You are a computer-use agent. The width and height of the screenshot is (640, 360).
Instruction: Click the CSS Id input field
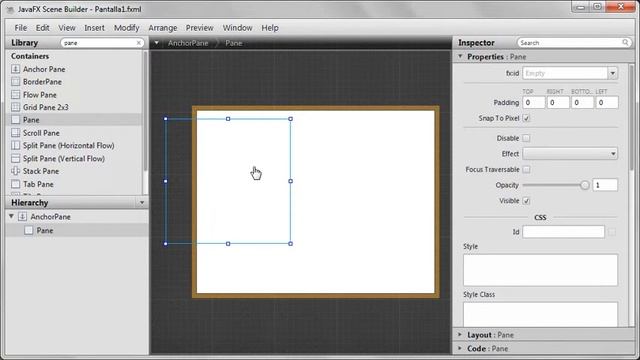pos(563,232)
